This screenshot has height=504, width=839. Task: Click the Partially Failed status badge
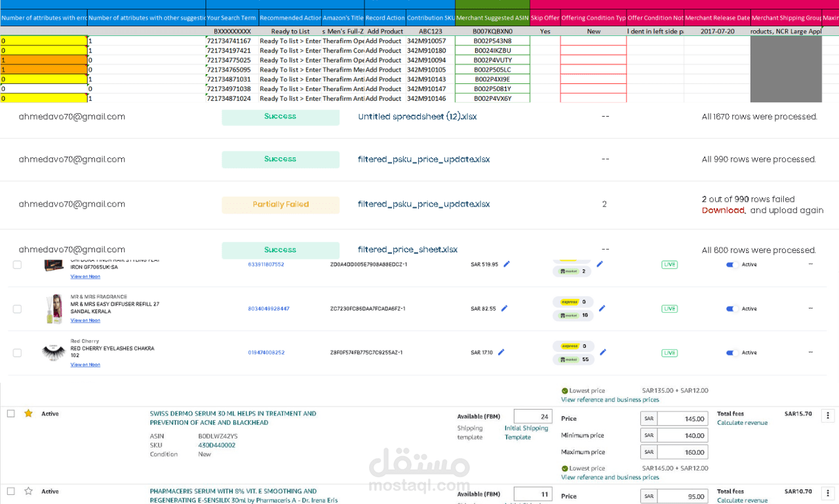pos(281,204)
